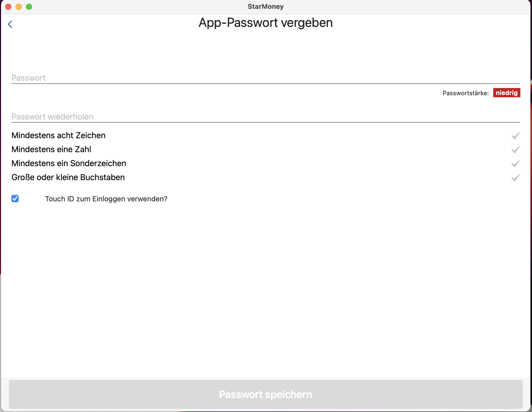The height and width of the screenshot is (412, 532).
Task: Click the Touch ID zum Einloggen label
Action: pos(106,199)
